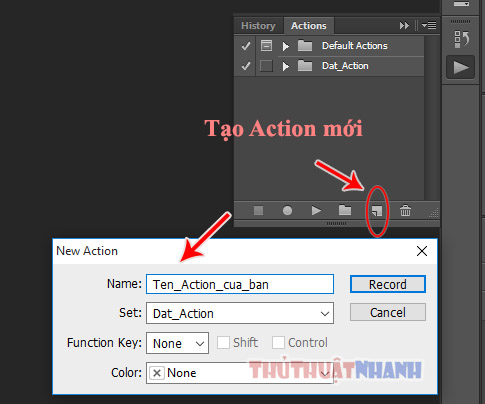Delete action with trash icon
Screen dimensions: 485x404
(x=405, y=211)
